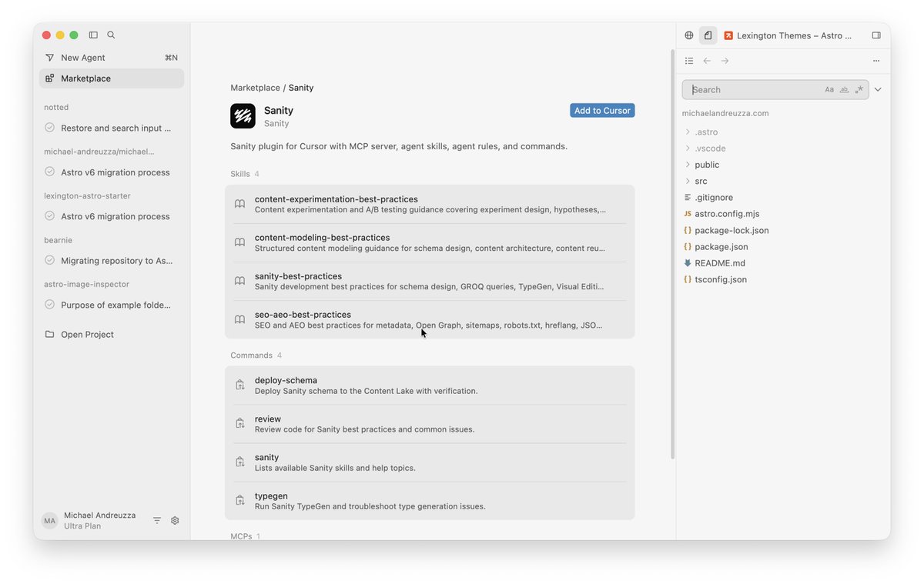
Task: Open the sanity command
Action: (430, 462)
